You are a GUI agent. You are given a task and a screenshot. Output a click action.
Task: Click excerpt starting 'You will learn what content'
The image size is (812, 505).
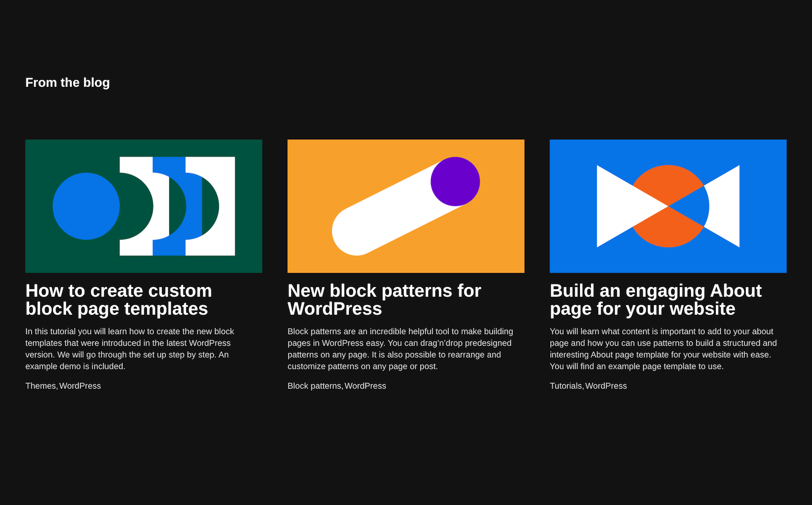pos(663,349)
